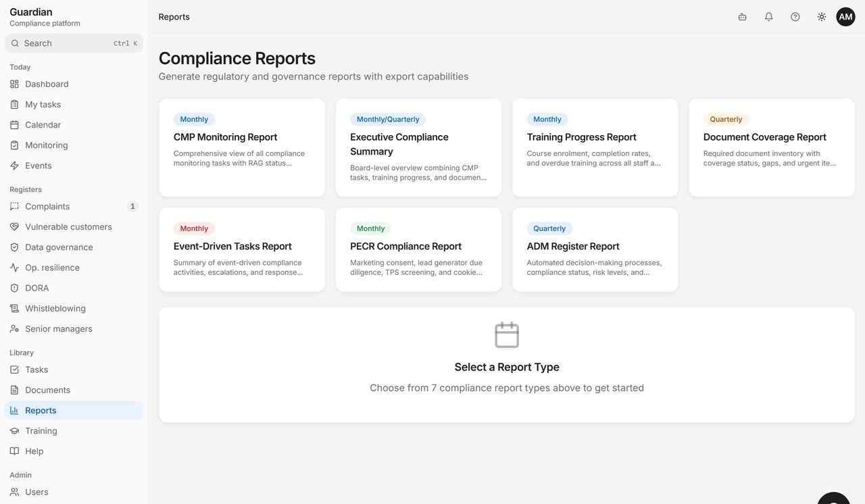Open notifications bell icon
This screenshot has height=504, width=865.
768,17
